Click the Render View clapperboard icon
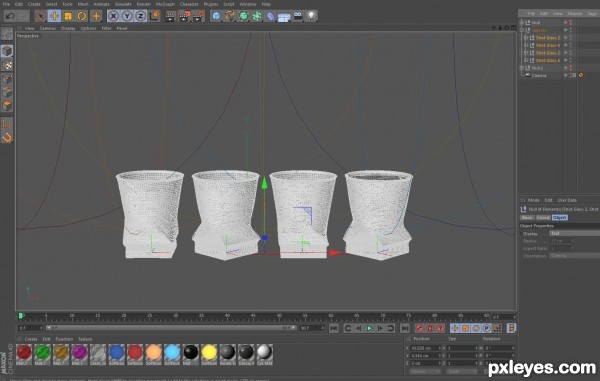The height and width of the screenshot is (381, 600). 171,16
